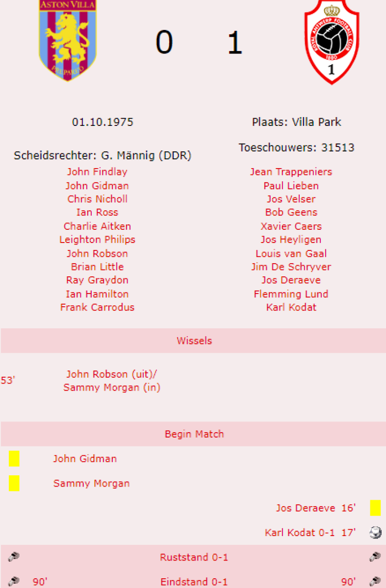This screenshot has width=386, height=588.
Task: Open Brian Little player page
Action: click(x=97, y=267)
